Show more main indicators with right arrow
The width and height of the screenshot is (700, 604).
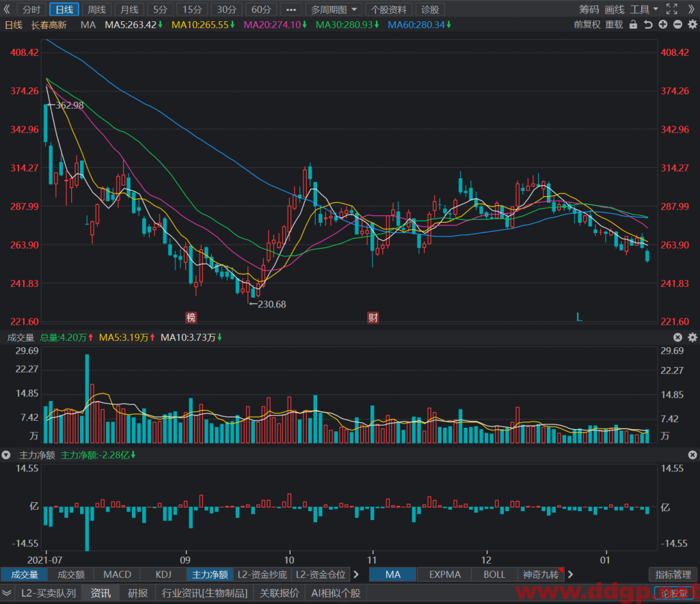[x=570, y=575]
